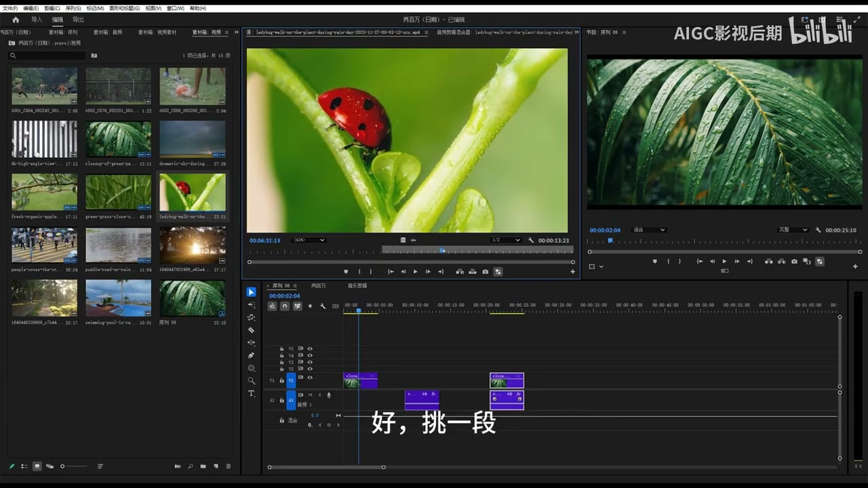Open the source monitor zoom level dropdown
The width and height of the screenshot is (868, 488).
[x=309, y=240]
